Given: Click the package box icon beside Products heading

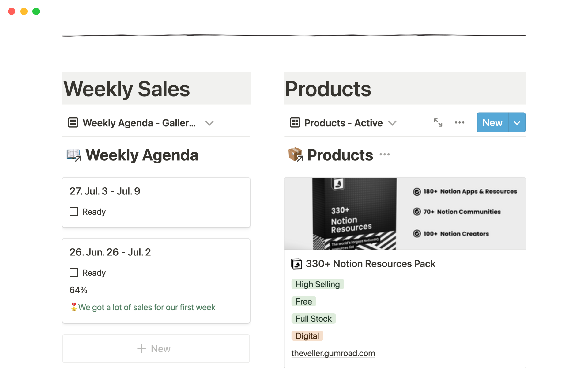Looking at the screenshot, I should coord(296,155).
